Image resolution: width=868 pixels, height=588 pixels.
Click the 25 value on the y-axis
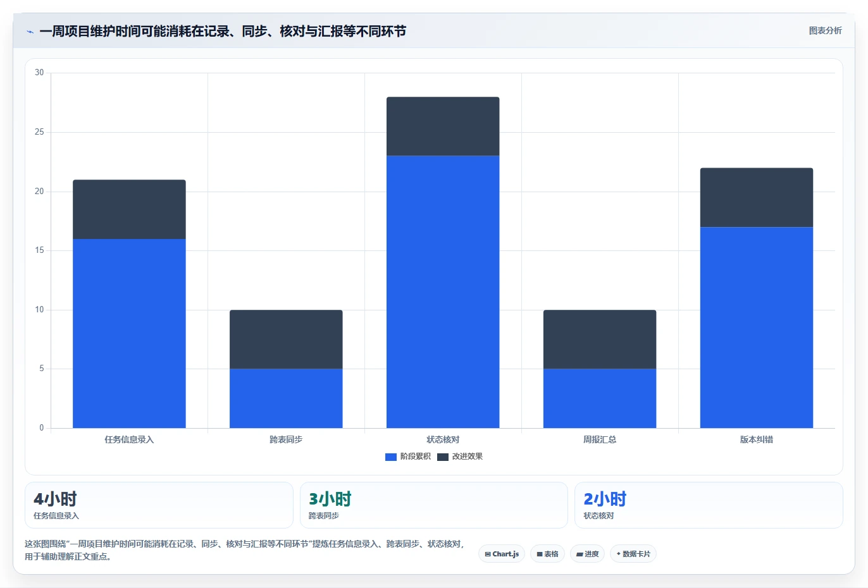[39, 132]
